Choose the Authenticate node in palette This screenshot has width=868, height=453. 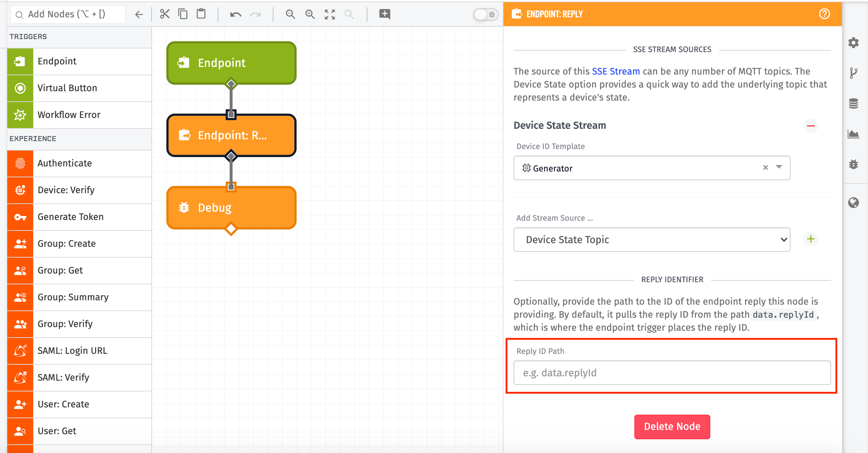79,164
